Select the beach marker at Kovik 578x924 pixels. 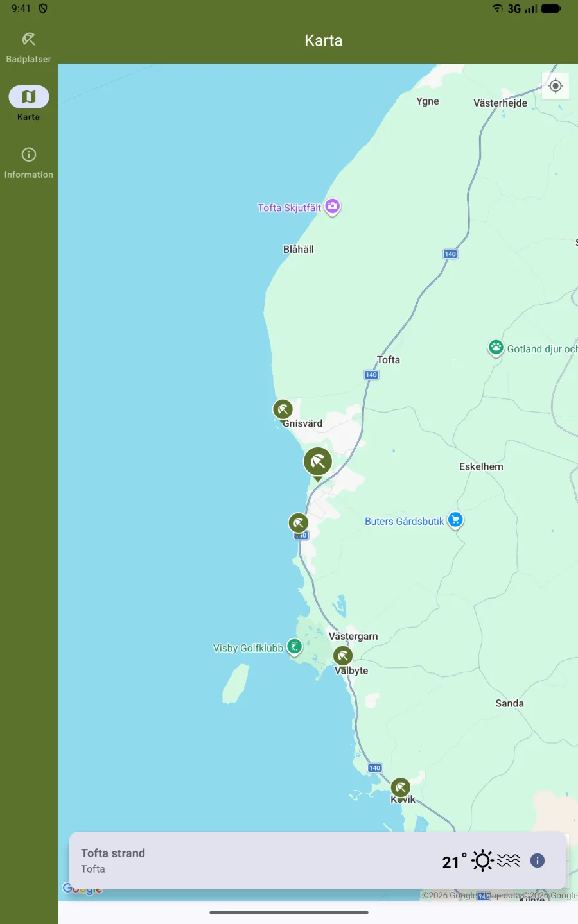pyautogui.click(x=401, y=788)
